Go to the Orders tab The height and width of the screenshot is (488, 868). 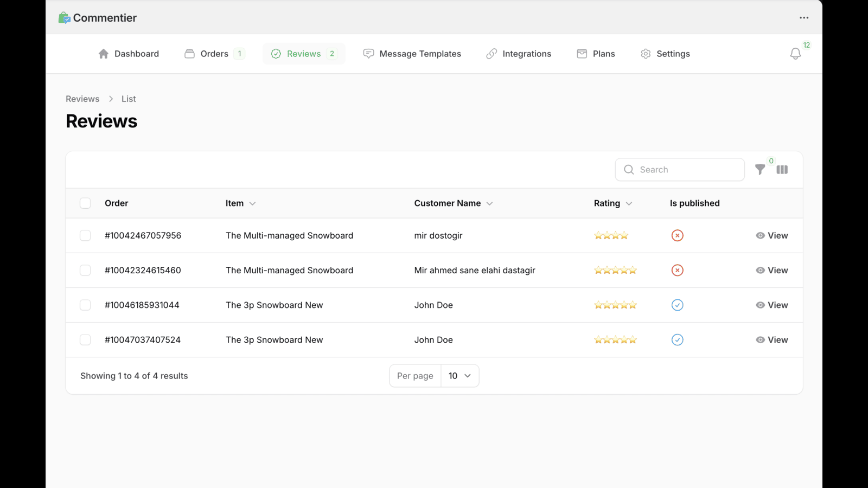215,54
